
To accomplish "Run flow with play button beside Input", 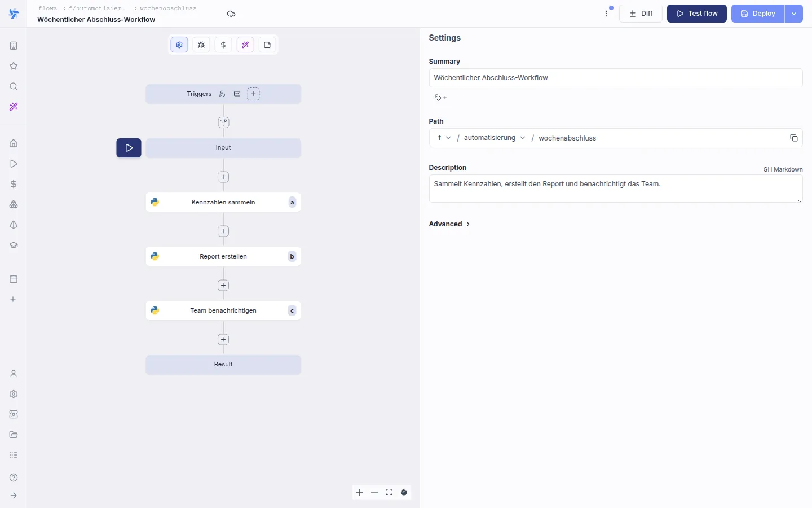I will (129, 148).
